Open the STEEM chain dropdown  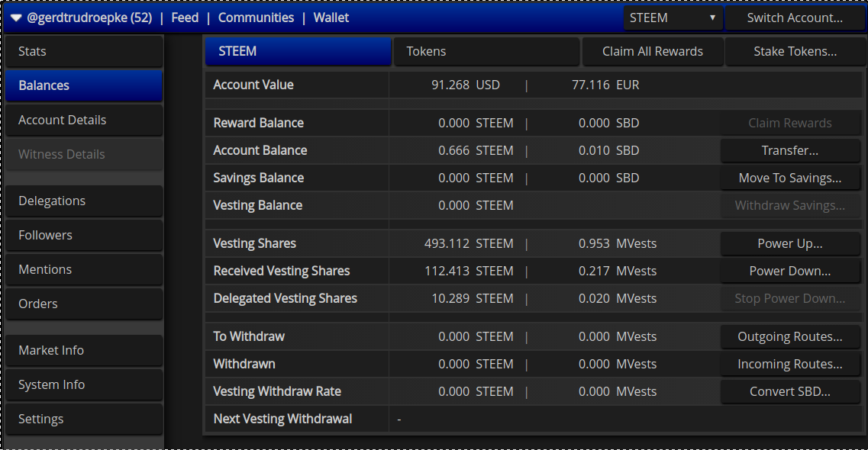(673, 18)
